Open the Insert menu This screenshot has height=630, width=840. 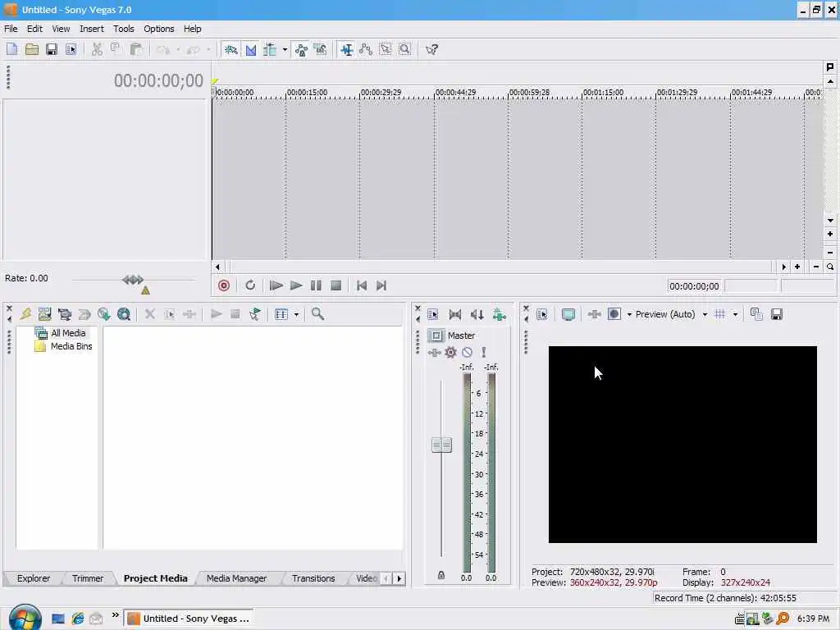pos(92,29)
